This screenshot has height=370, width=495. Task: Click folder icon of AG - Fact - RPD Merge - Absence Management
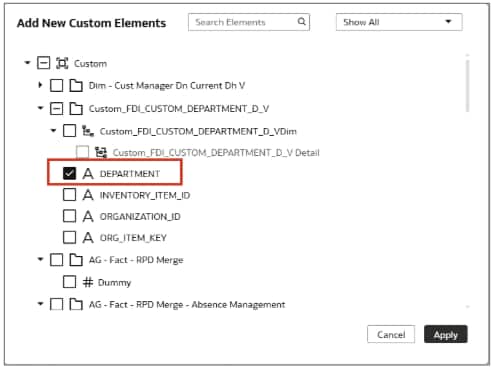[76, 304]
